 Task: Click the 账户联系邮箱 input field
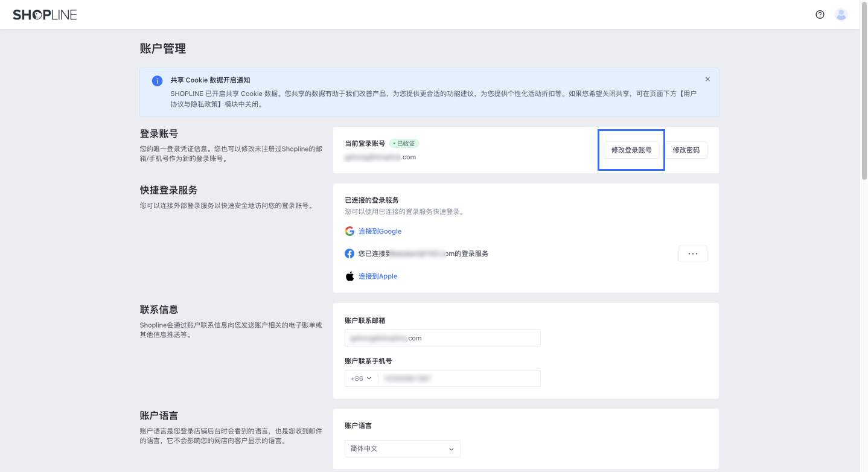pyautogui.click(x=442, y=338)
